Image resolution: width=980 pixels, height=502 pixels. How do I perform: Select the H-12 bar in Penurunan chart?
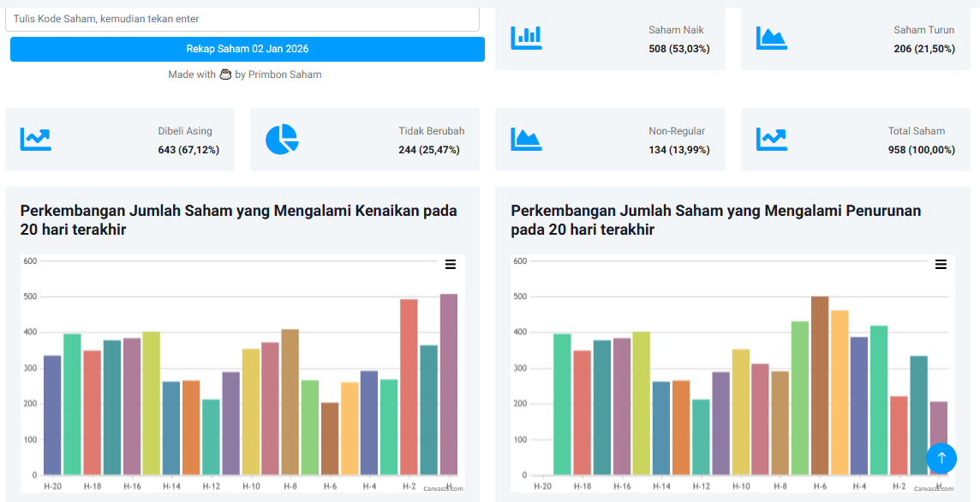coord(702,437)
